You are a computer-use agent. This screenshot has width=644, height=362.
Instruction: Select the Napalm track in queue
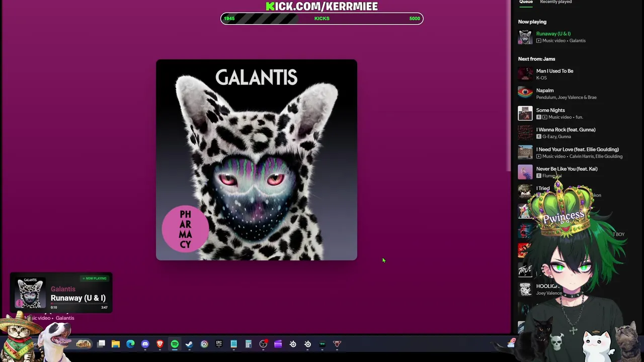pyautogui.click(x=545, y=90)
